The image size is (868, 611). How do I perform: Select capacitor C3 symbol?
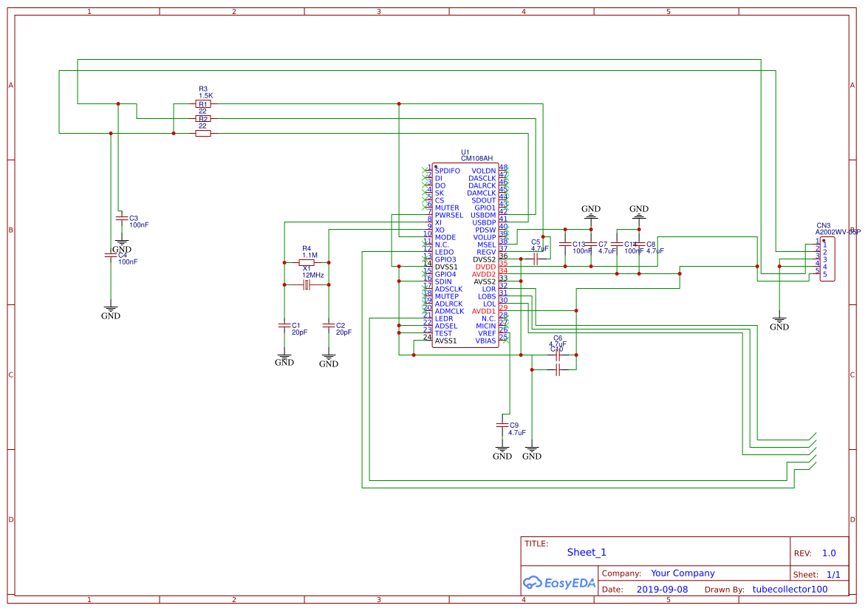(122, 218)
